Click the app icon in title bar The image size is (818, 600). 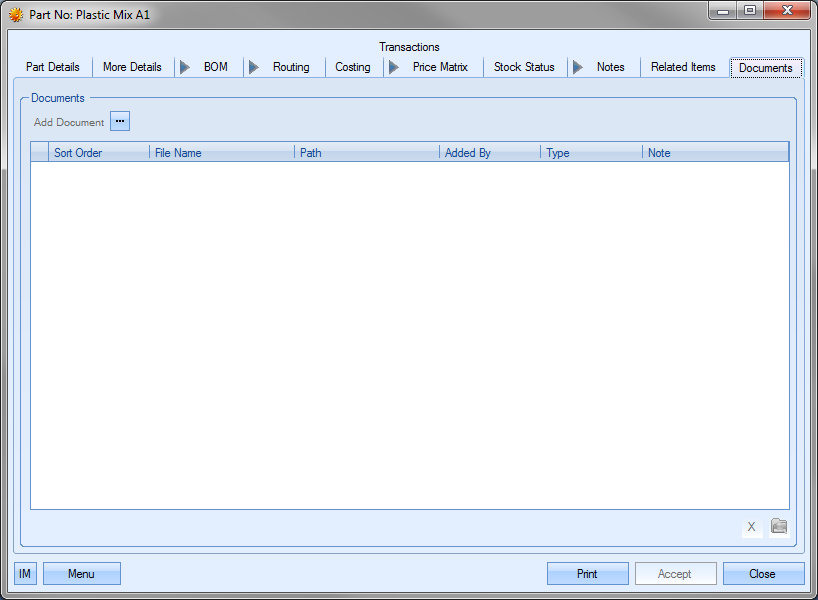(16, 15)
